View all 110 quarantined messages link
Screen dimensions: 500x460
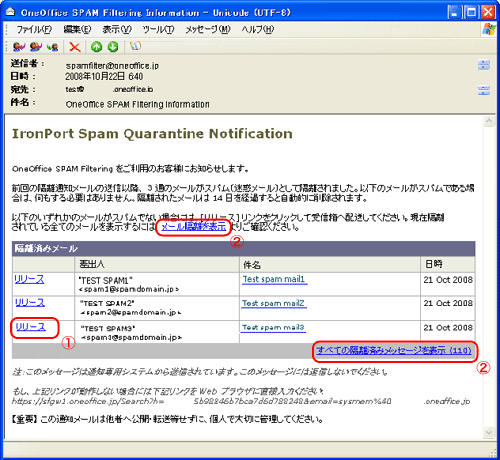tap(394, 350)
